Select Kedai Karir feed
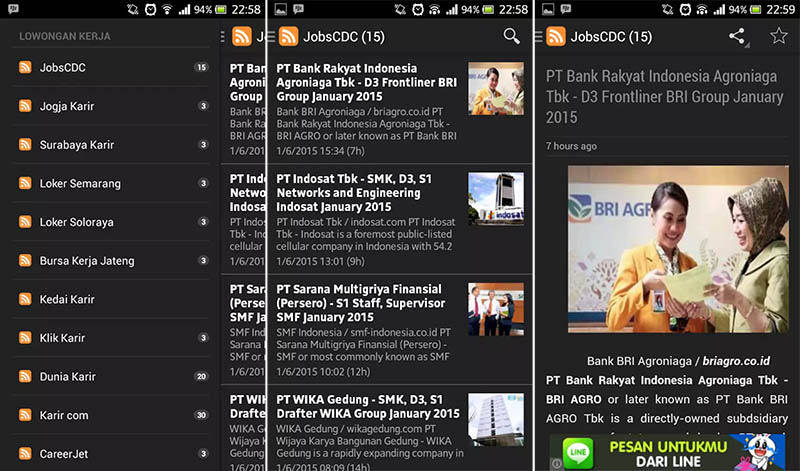Viewport: 800px width, 471px height. [x=111, y=299]
